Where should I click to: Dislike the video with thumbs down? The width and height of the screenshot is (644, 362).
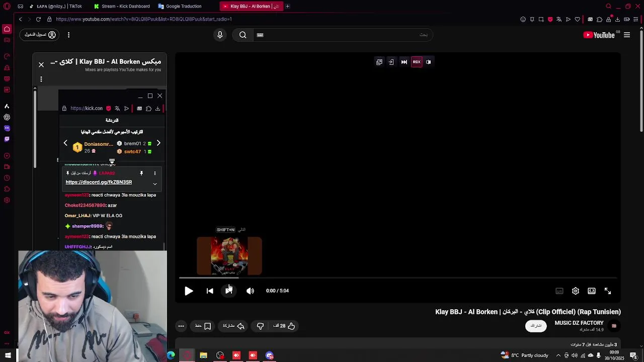260,326
